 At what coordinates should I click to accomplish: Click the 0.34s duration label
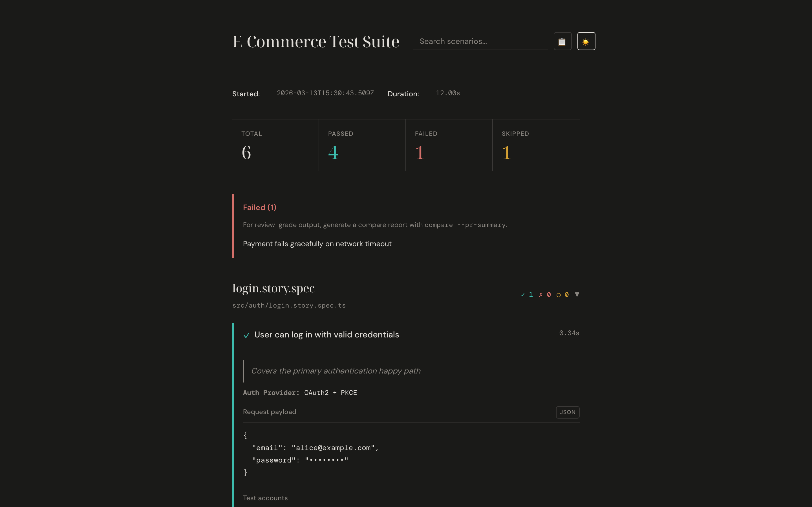[x=569, y=333]
